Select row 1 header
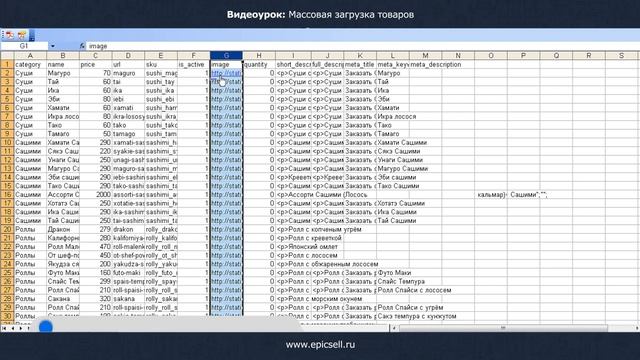The image size is (640, 360). [x=7, y=64]
